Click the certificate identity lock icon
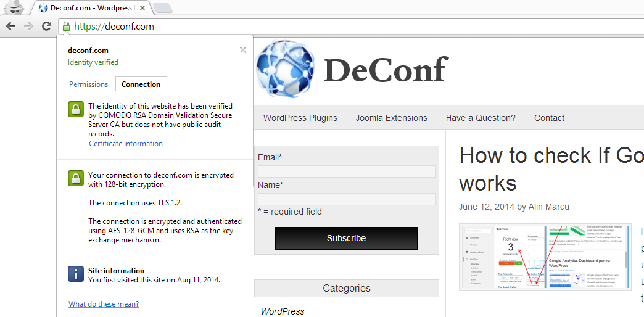 76,109
